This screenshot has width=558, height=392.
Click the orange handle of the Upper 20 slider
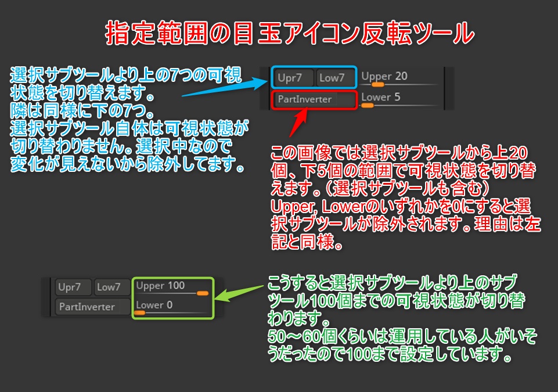tap(377, 84)
